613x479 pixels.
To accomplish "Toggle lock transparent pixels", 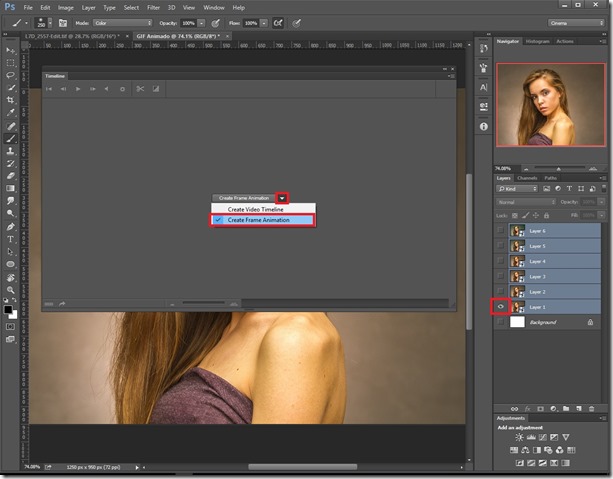I will [x=514, y=215].
